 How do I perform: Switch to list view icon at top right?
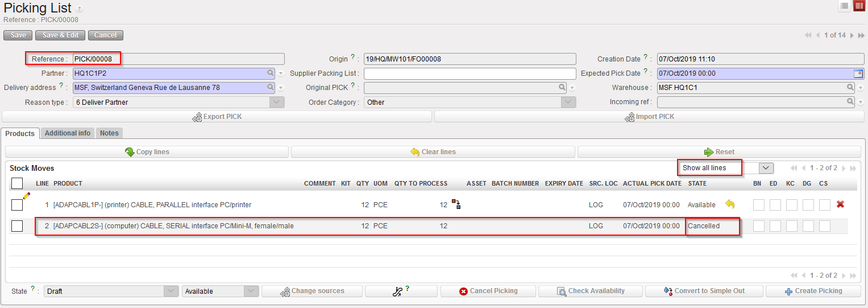point(845,6)
